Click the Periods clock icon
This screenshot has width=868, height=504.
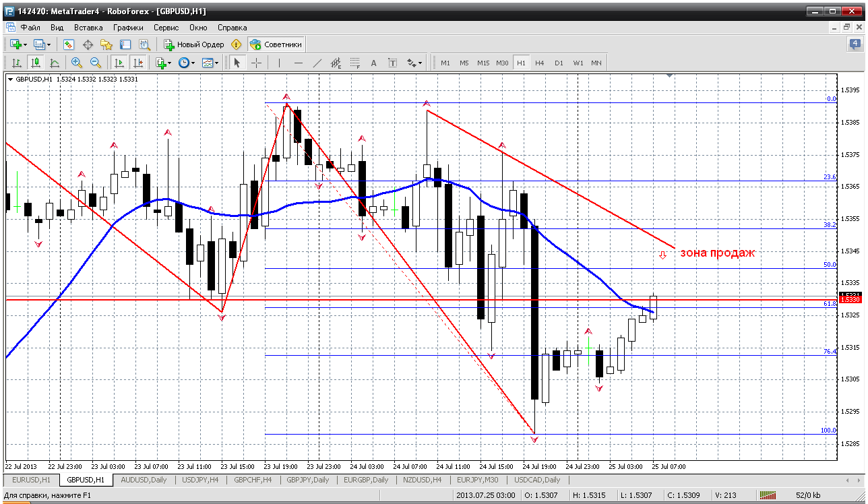[x=184, y=63]
